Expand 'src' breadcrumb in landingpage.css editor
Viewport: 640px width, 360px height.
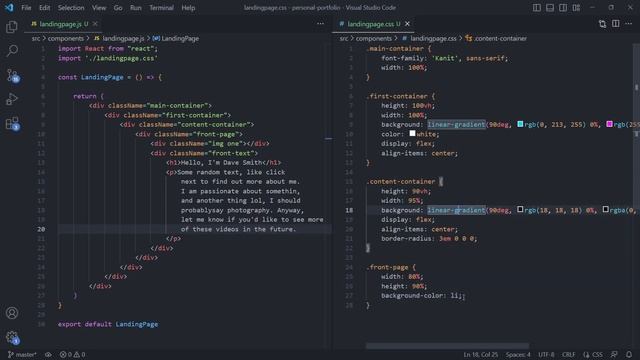(x=344, y=38)
